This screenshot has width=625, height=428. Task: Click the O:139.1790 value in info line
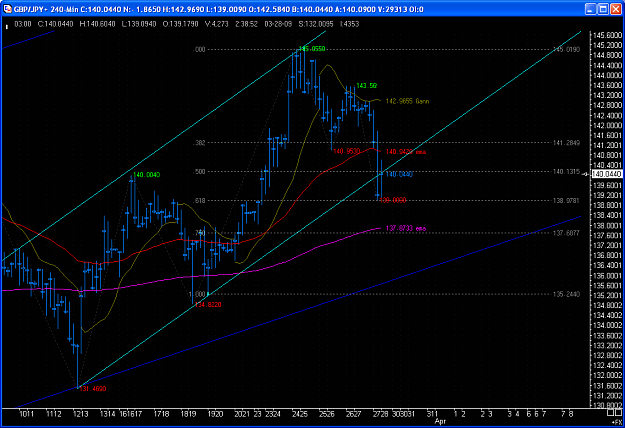(x=181, y=24)
